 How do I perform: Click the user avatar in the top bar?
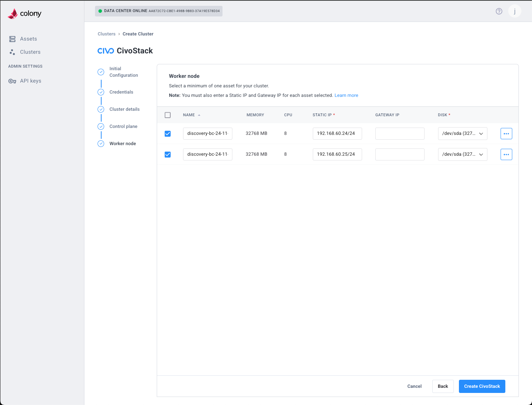(514, 11)
